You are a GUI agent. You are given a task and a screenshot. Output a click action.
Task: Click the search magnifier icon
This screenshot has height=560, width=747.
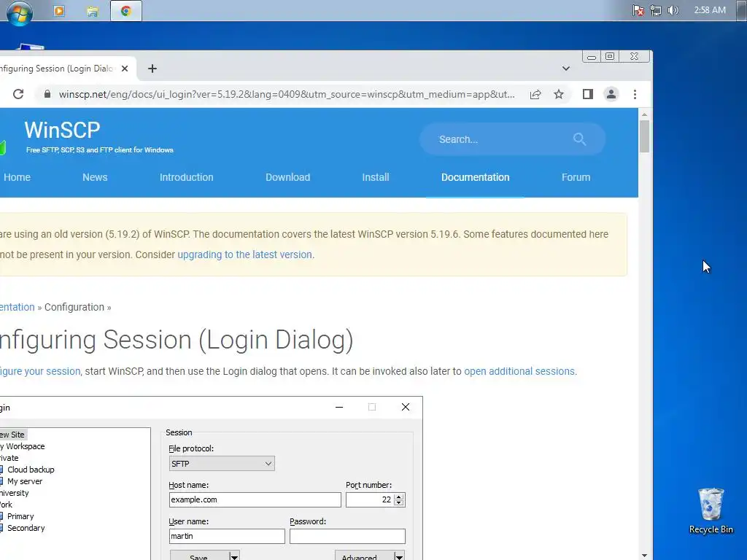coord(579,139)
